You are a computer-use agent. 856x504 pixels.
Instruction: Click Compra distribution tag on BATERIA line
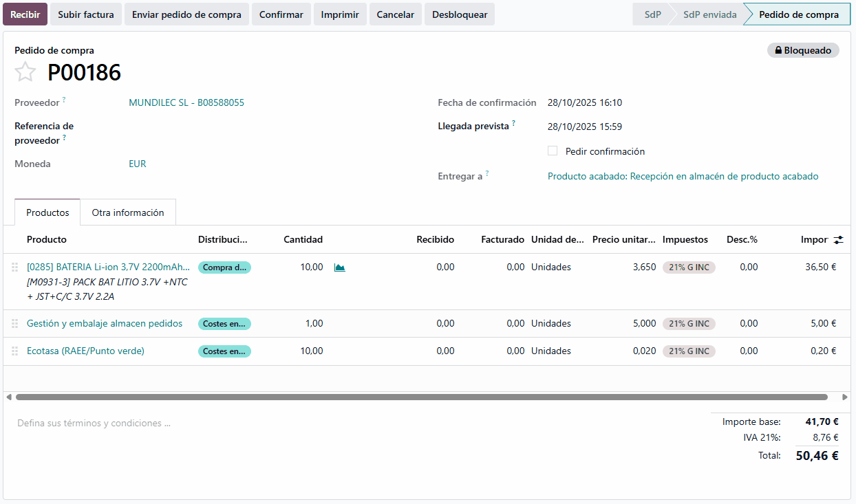tap(224, 267)
